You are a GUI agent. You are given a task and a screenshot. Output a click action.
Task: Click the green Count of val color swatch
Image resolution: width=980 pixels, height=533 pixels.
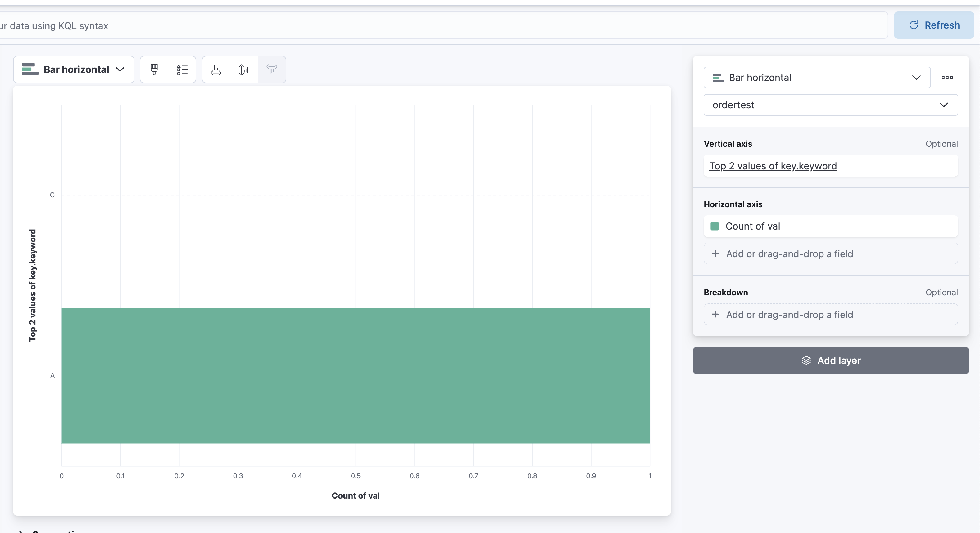point(714,226)
